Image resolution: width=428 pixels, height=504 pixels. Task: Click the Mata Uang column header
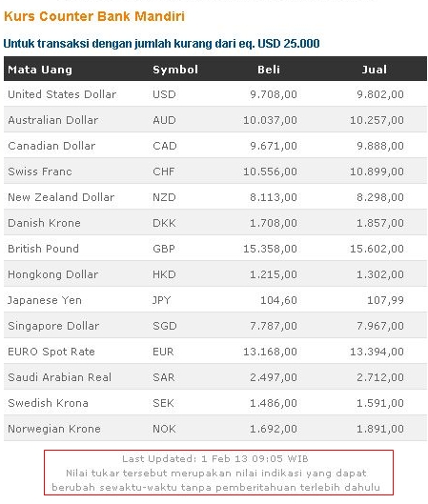[40, 70]
